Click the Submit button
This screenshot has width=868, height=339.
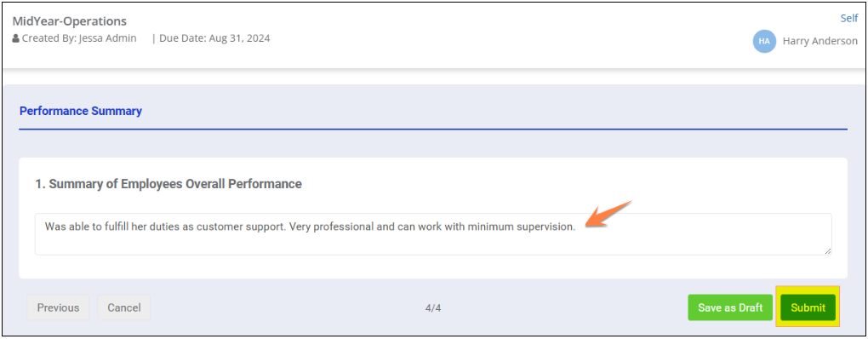point(808,307)
